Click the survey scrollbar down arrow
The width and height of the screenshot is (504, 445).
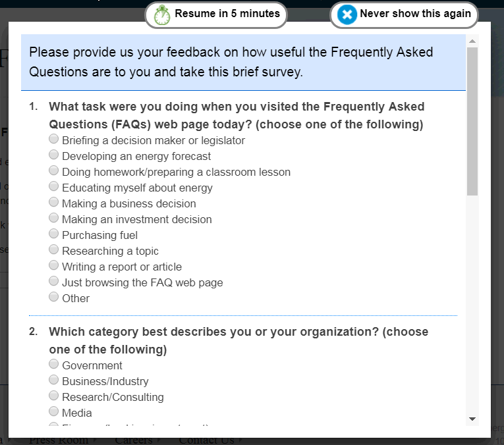(x=472, y=419)
